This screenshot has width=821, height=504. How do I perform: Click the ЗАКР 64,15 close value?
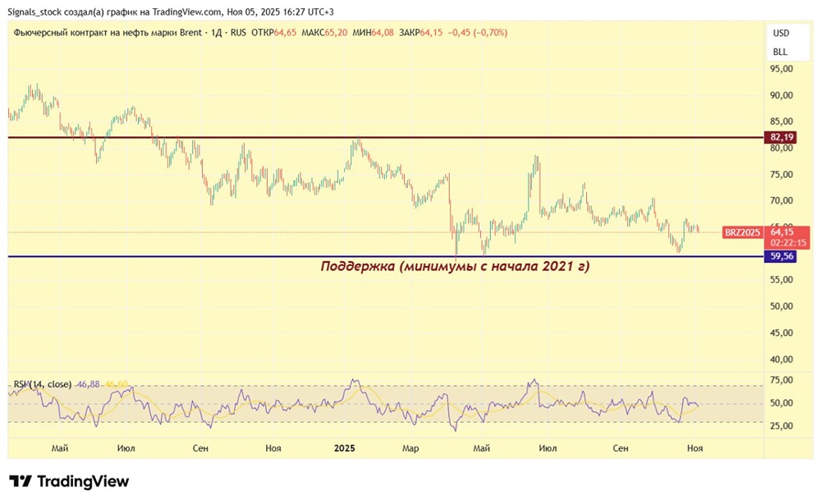(x=420, y=33)
